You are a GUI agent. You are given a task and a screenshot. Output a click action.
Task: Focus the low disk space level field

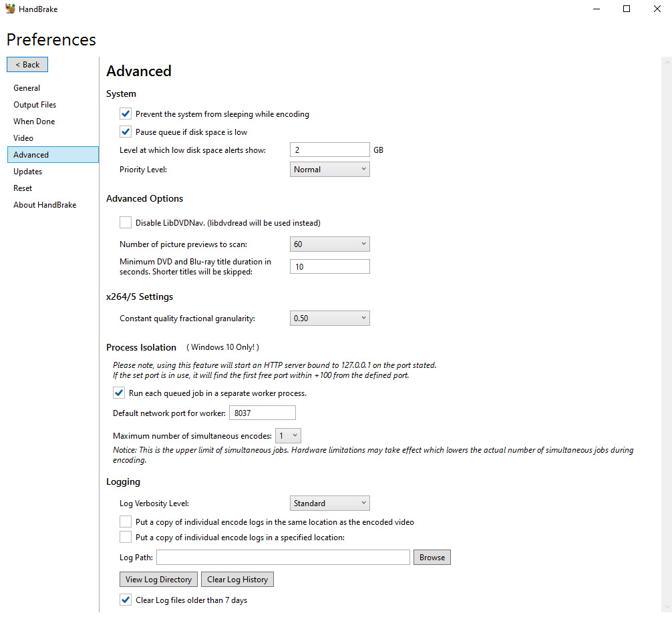329,150
